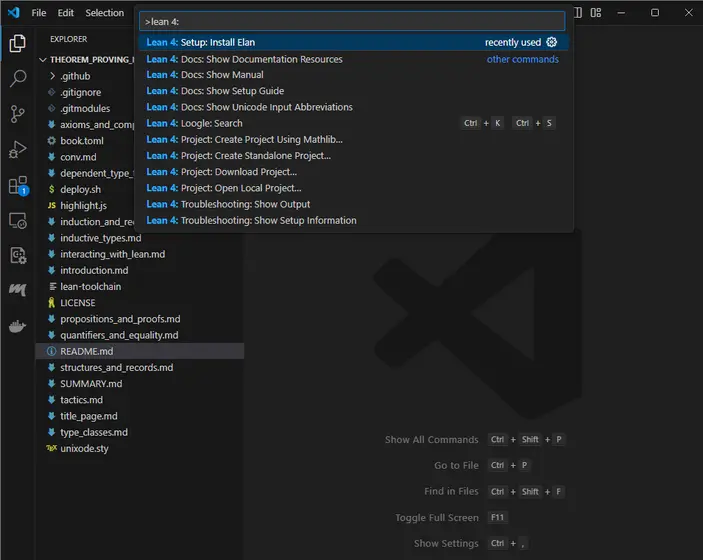Screen dimensions: 703x560
Task: Click the dollar icon beside deploy.sh
Action: [52, 189]
